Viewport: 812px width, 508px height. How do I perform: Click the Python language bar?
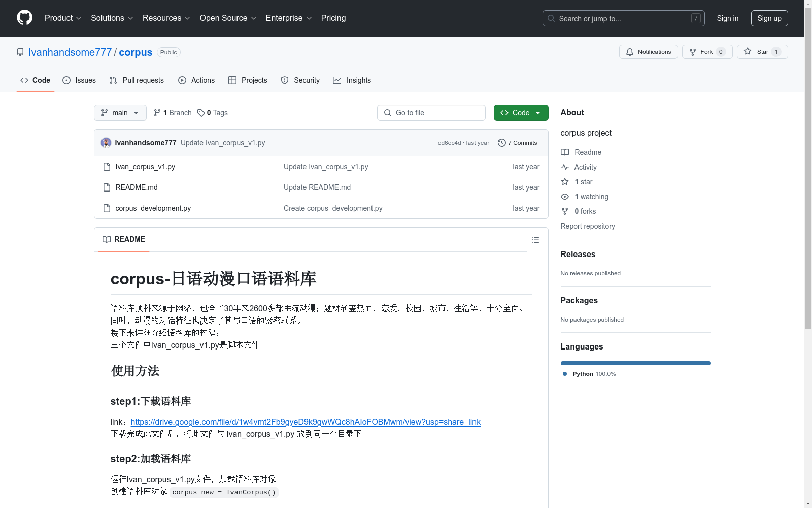point(636,363)
